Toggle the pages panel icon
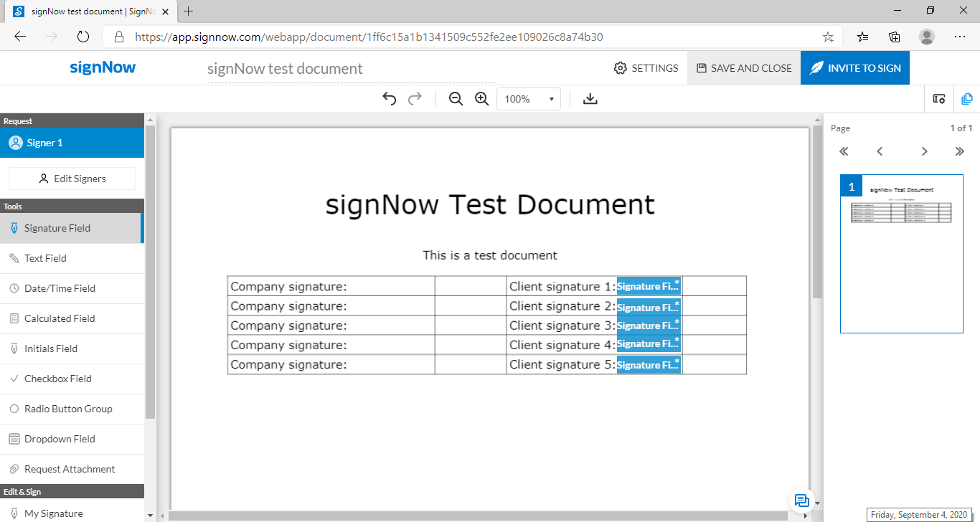 coord(966,99)
